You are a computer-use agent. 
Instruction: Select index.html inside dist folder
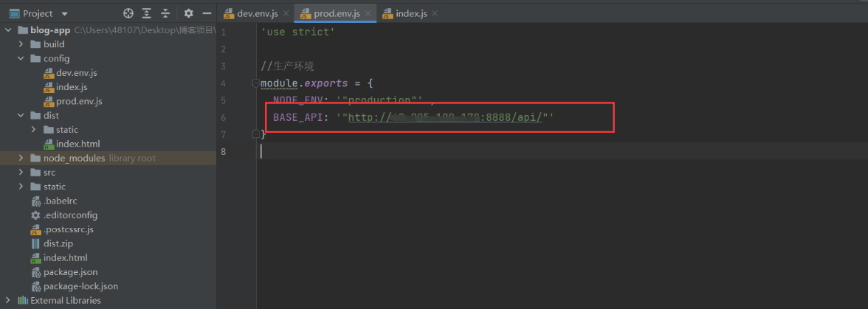tap(77, 144)
